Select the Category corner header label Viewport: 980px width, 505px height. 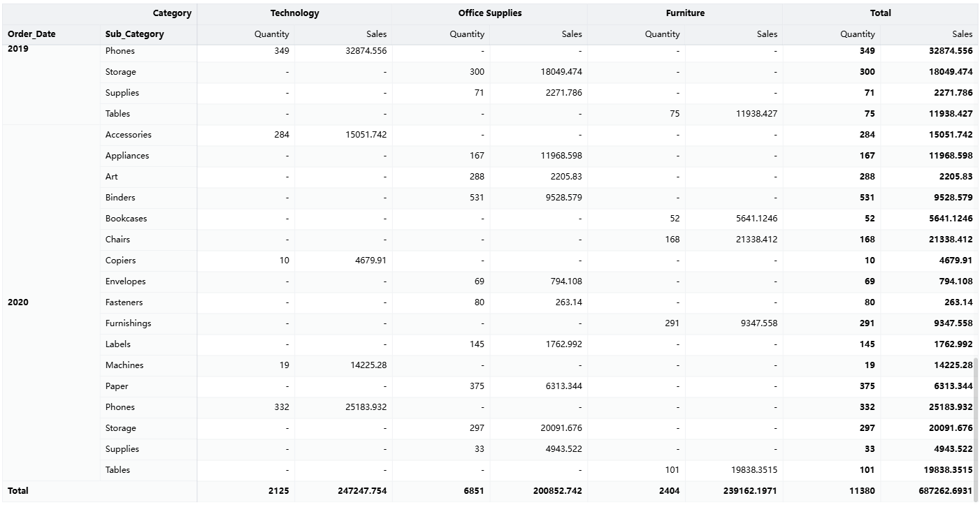[x=172, y=13]
